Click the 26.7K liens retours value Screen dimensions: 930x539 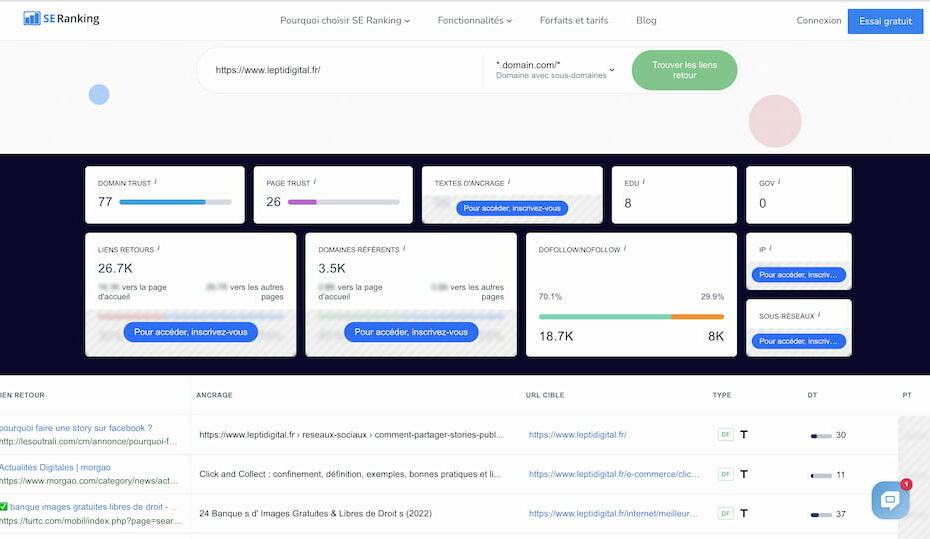tap(115, 268)
